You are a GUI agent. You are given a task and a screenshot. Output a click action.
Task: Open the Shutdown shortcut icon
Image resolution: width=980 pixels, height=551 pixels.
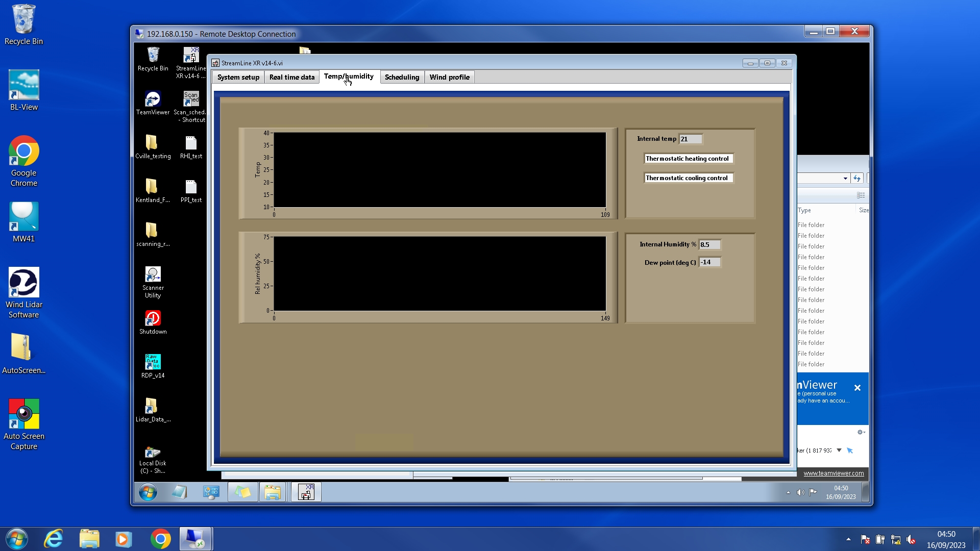pos(153,318)
